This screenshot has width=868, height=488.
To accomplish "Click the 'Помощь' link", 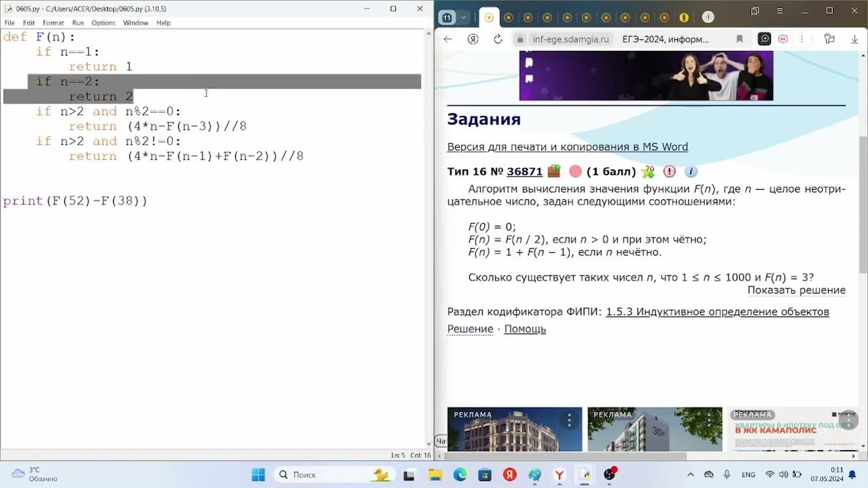I will pyautogui.click(x=525, y=329).
